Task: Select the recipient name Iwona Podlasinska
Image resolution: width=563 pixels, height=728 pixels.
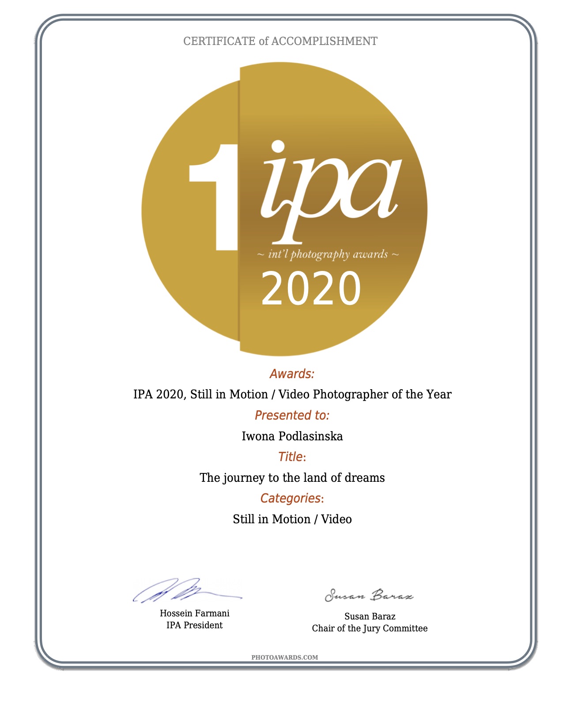Action: [x=292, y=436]
